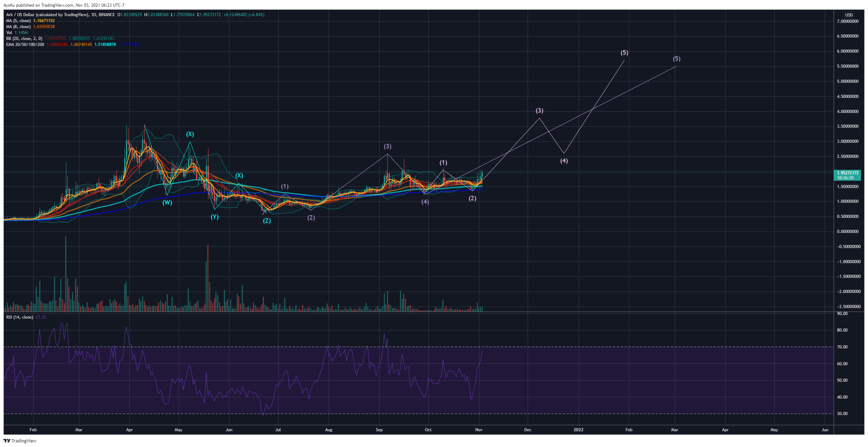Click the RSI (14, close) pane legend
868x447 pixels.
pyautogui.click(x=20, y=317)
